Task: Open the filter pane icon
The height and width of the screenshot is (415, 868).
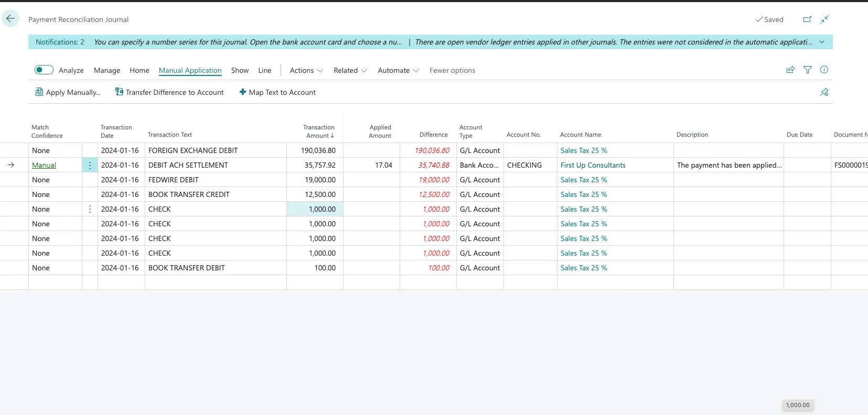Action: click(x=808, y=70)
